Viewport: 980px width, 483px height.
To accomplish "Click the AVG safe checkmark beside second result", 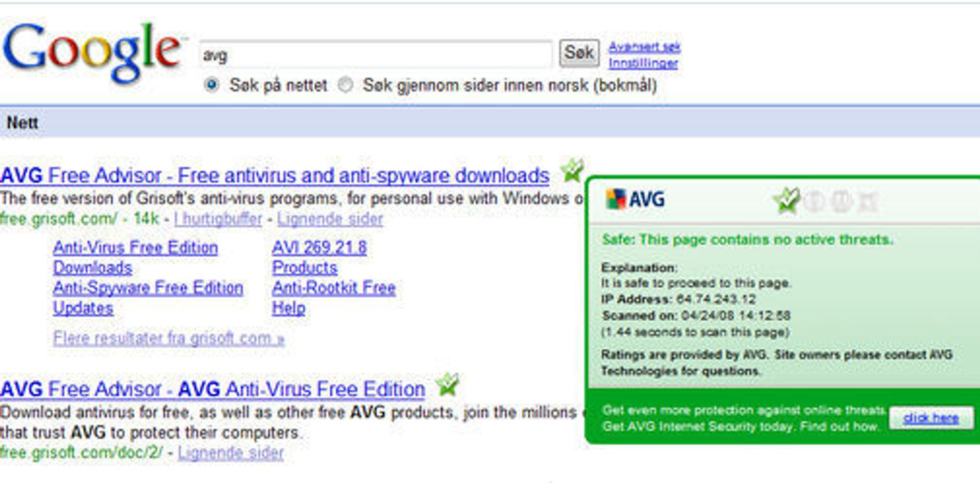I will click(448, 385).
